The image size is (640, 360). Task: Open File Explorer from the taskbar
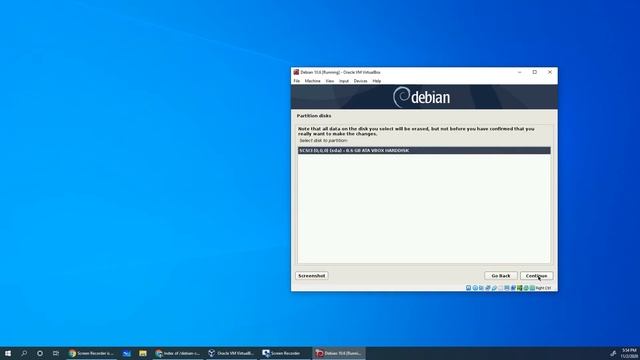click(x=142, y=353)
